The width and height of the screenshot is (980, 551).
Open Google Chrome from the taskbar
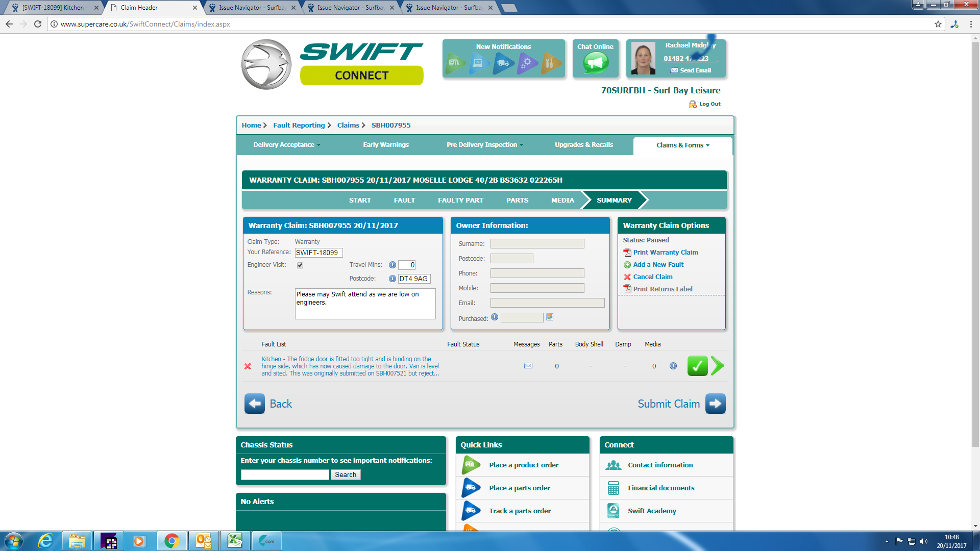pyautogui.click(x=171, y=541)
